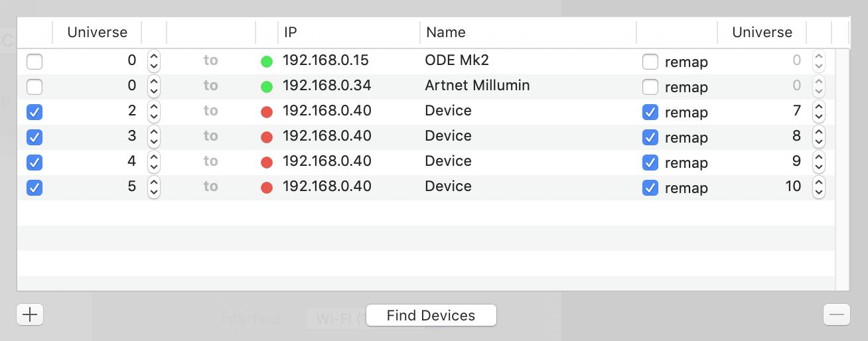Click source universe 4 stepper arrows
This screenshot has width=868, height=341.
tap(154, 163)
